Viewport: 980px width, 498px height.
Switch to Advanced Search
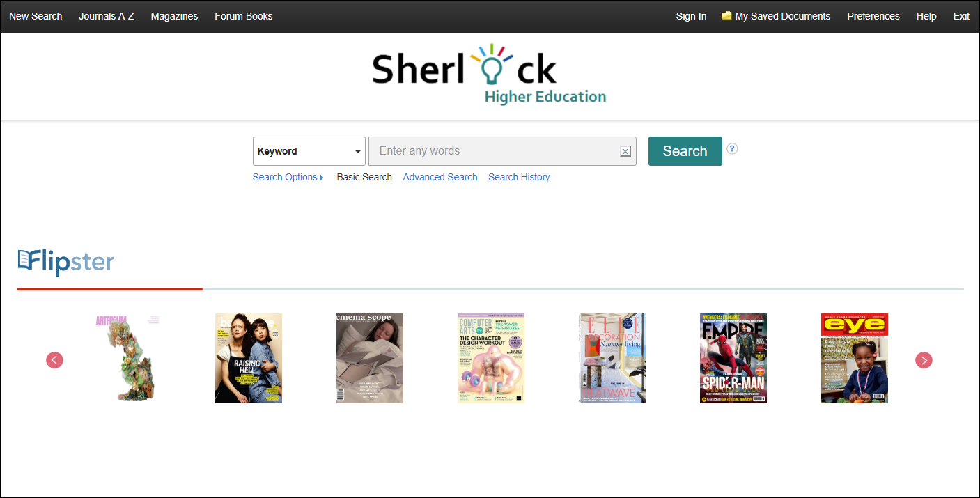pos(440,177)
